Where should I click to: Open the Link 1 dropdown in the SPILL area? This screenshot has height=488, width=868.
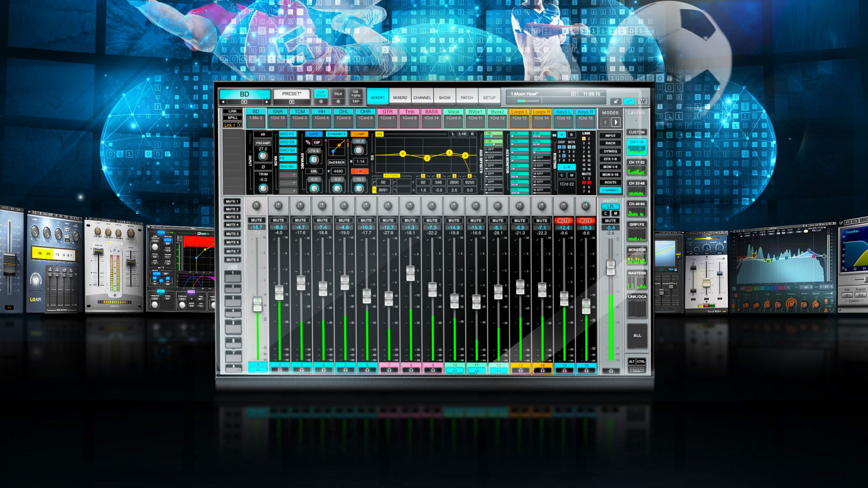point(239,125)
